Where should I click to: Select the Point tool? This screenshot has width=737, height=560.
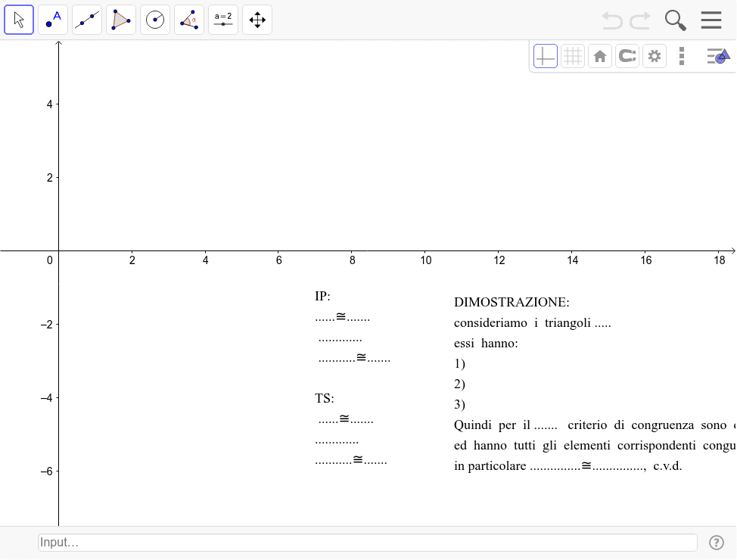coord(53,20)
